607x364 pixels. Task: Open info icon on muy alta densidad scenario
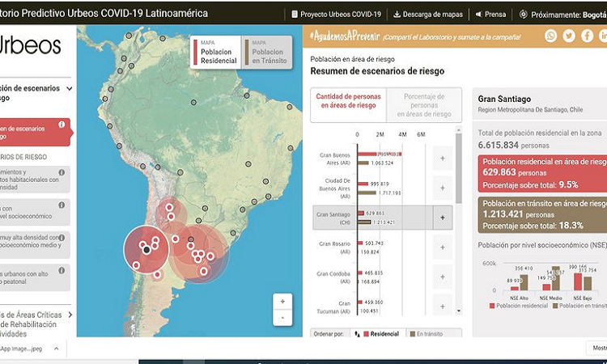pyautogui.click(x=62, y=238)
